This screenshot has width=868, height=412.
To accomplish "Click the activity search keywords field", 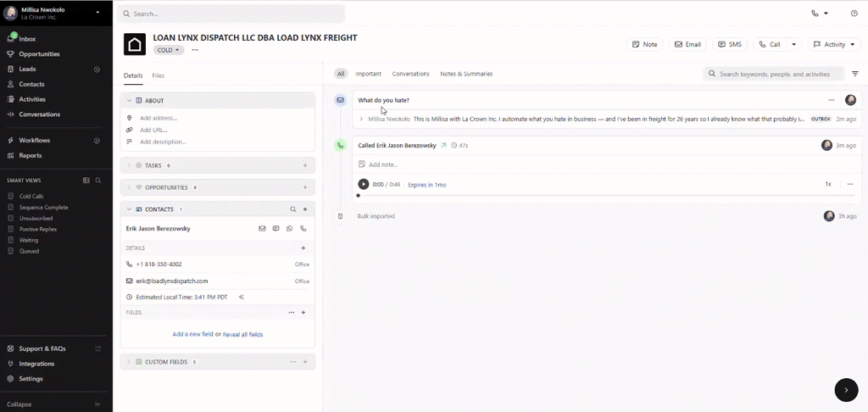I will pyautogui.click(x=774, y=74).
